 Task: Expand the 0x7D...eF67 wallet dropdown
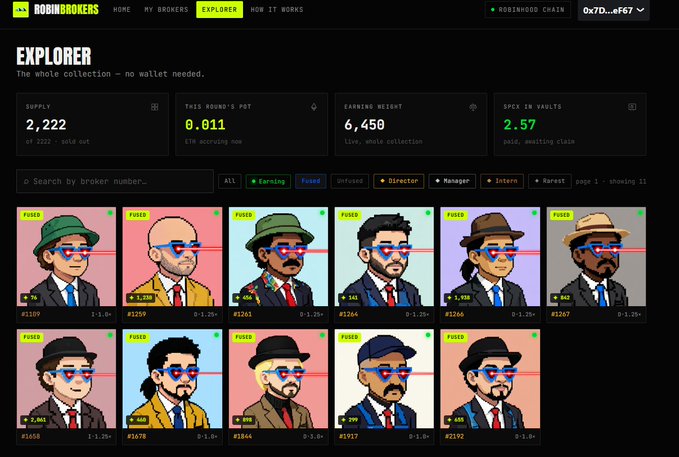613,10
